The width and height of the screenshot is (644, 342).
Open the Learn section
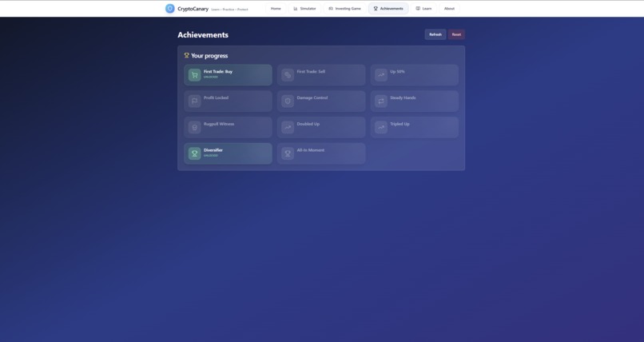tap(423, 9)
